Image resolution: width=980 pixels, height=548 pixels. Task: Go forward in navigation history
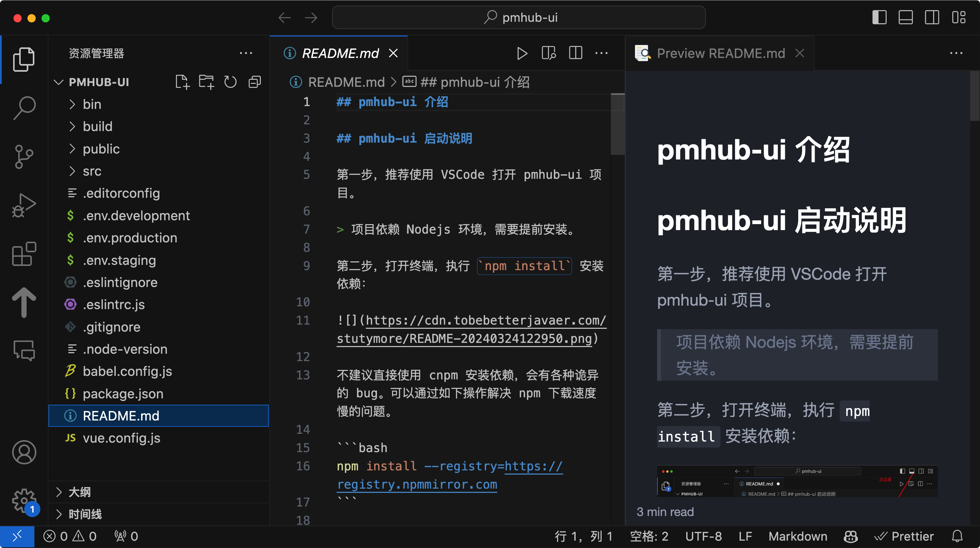[x=311, y=18]
